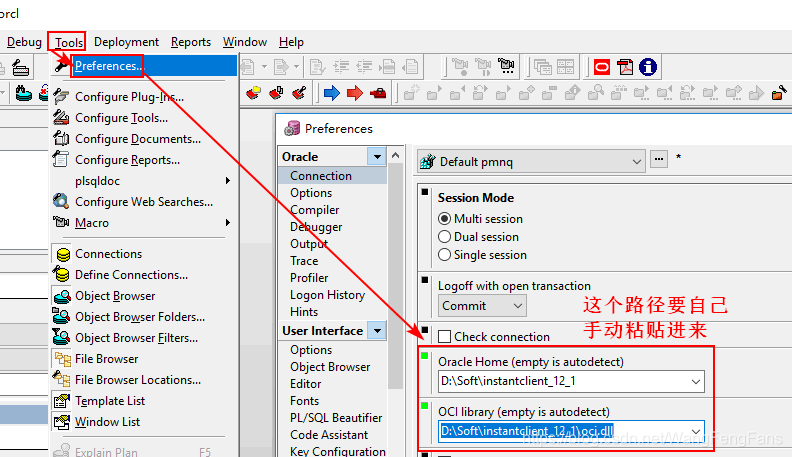This screenshot has height=457, width=792.
Task: Click the red book with yellow folder icon
Action: 253,93
